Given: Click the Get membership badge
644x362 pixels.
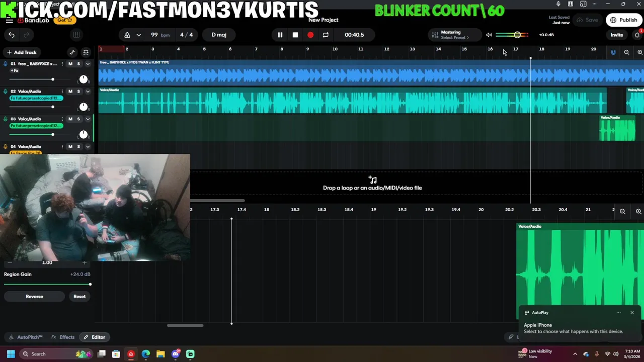Looking at the screenshot, I should pyautogui.click(x=64, y=20).
